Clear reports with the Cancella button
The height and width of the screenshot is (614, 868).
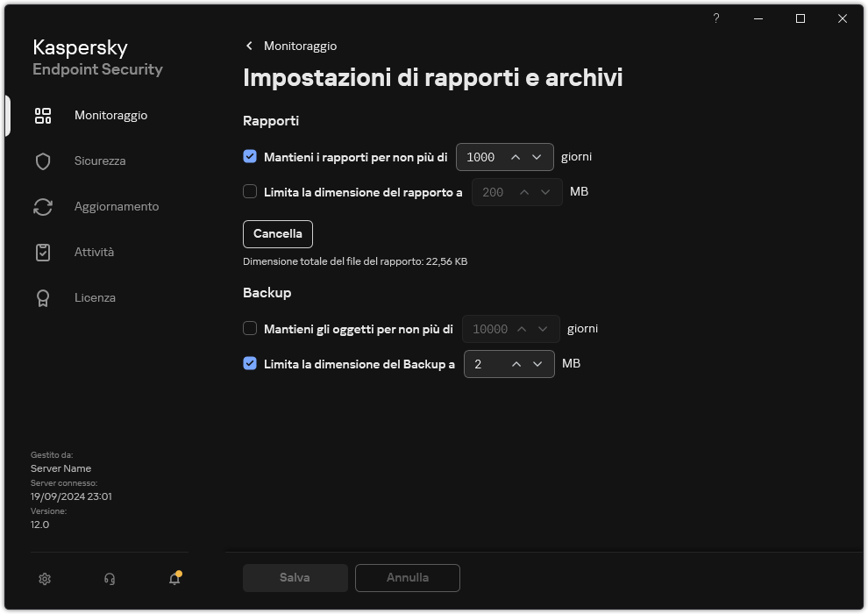tap(277, 233)
